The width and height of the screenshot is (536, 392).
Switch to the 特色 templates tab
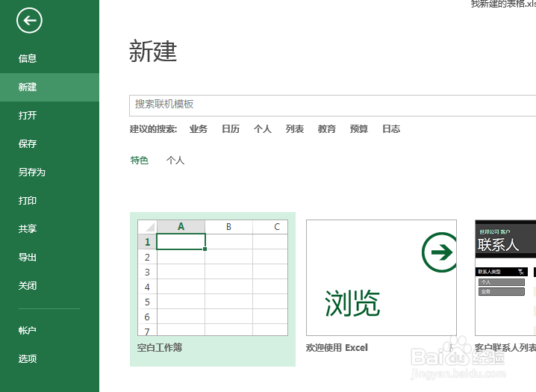coord(140,161)
